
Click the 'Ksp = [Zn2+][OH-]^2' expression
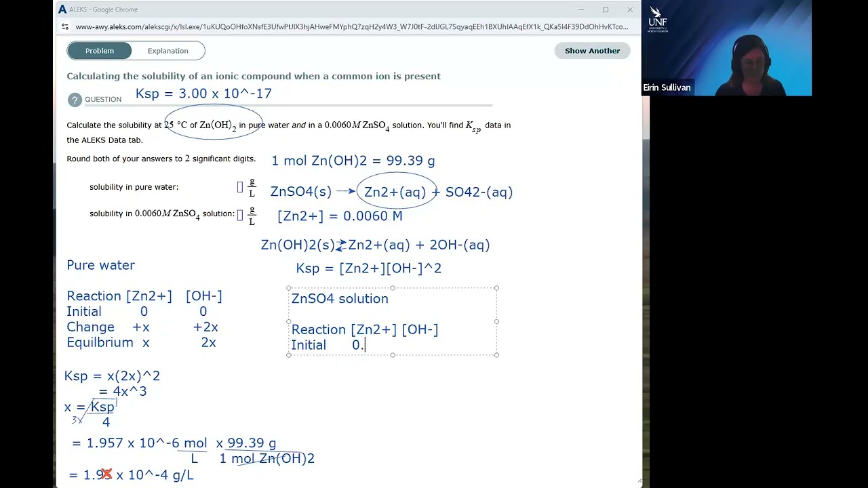click(x=368, y=268)
